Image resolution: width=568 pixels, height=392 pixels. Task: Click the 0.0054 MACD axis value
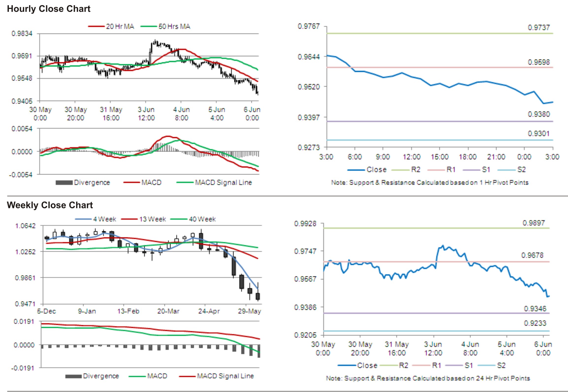coord(22,129)
